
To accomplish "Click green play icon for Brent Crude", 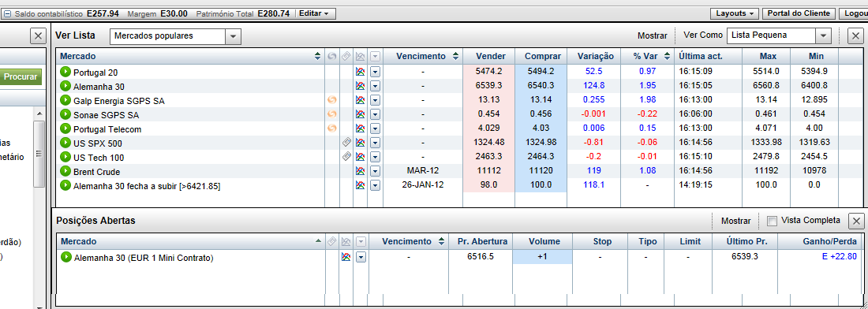I will 65,171.
